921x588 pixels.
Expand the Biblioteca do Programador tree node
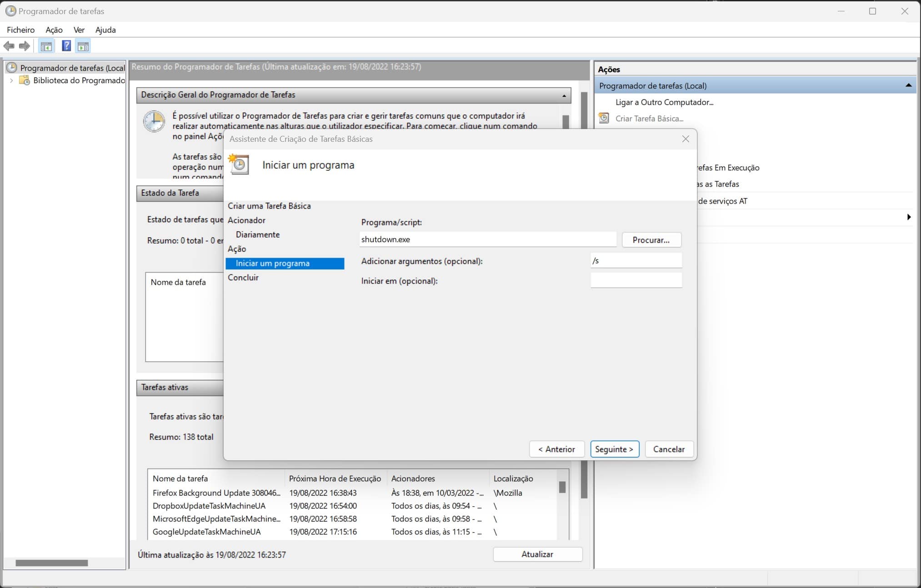[x=11, y=80]
